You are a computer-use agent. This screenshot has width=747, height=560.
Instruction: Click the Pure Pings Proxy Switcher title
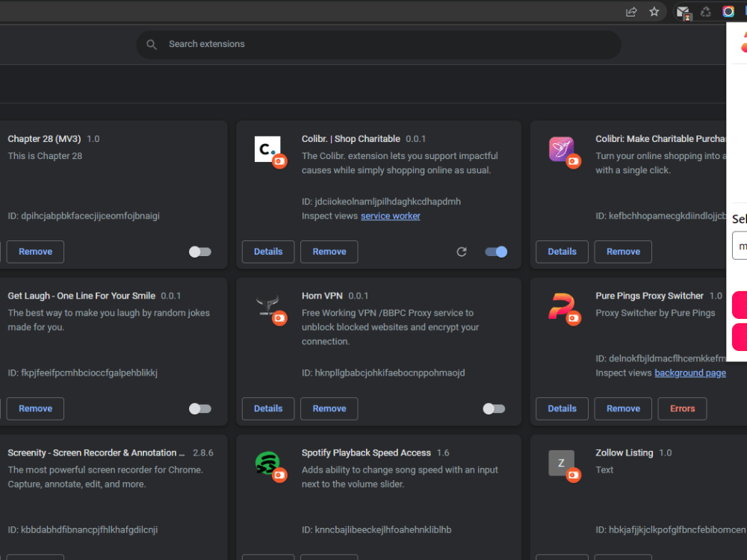pos(649,296)
